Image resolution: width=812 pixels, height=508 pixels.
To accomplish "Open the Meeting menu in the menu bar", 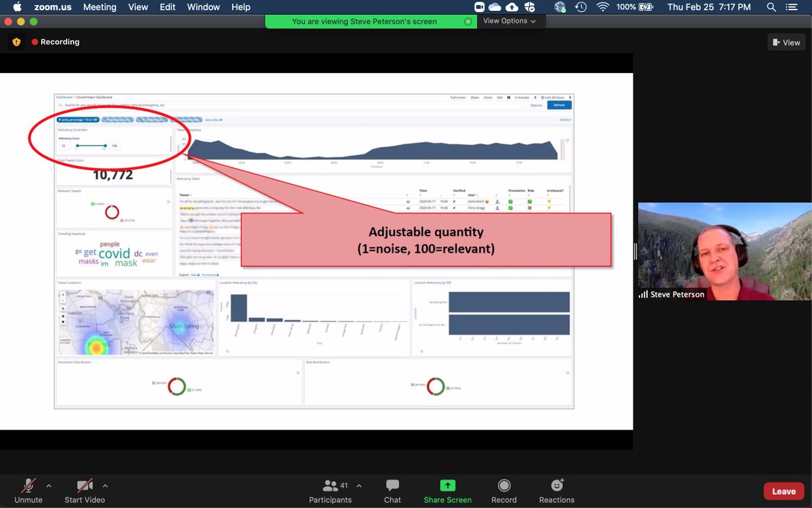I will coord(99,7).
